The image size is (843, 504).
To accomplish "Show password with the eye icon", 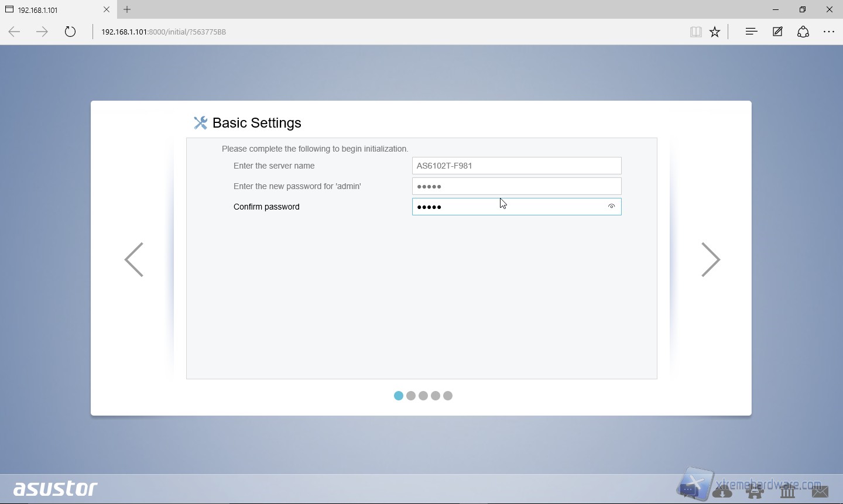I will (x=611, y=207).
